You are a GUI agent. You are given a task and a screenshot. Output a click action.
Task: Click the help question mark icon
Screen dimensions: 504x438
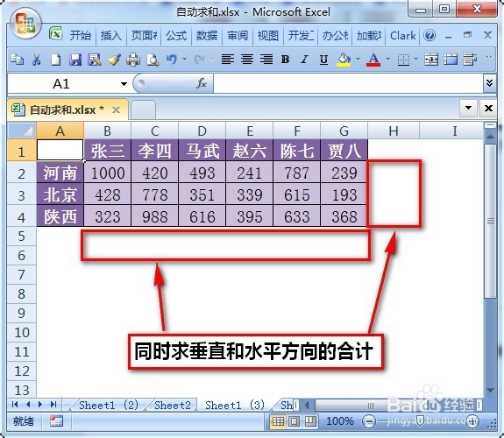point(429,35)
